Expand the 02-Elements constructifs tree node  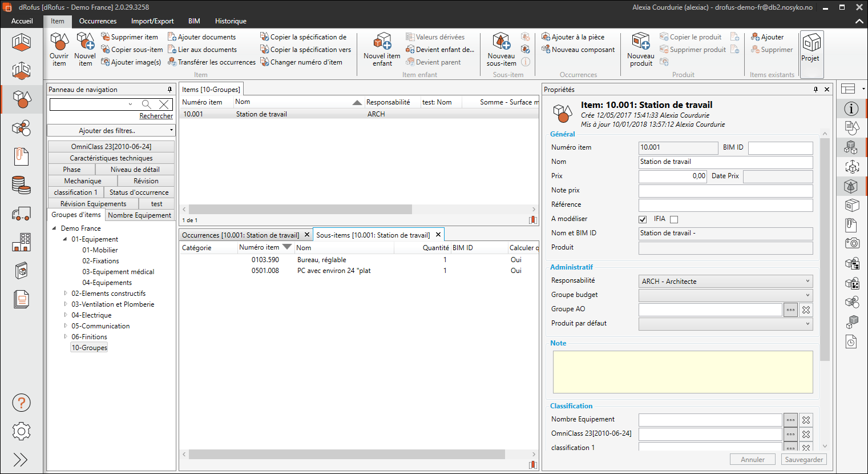(66, 294)
